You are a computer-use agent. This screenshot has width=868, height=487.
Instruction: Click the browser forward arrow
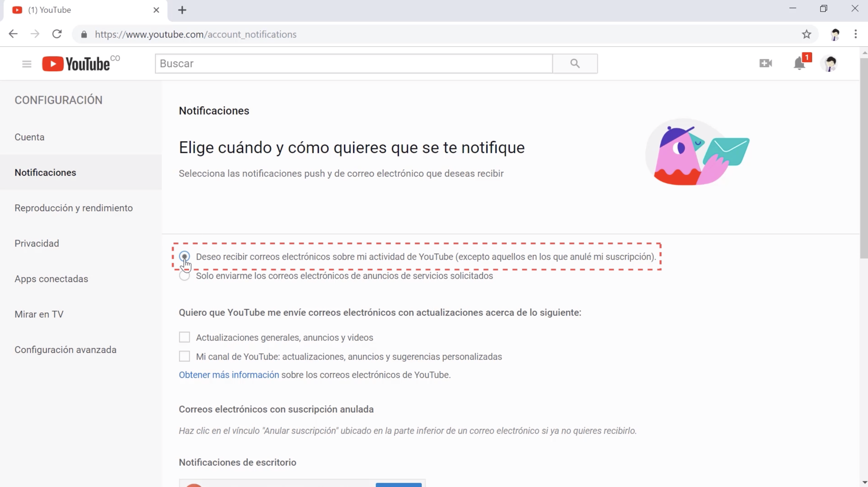click(35, 34)
